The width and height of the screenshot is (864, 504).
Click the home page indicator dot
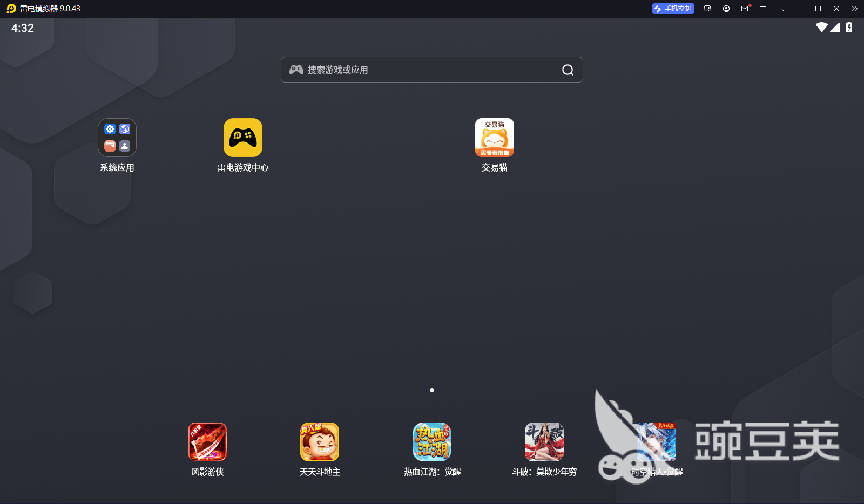click(x=432, y=390)
